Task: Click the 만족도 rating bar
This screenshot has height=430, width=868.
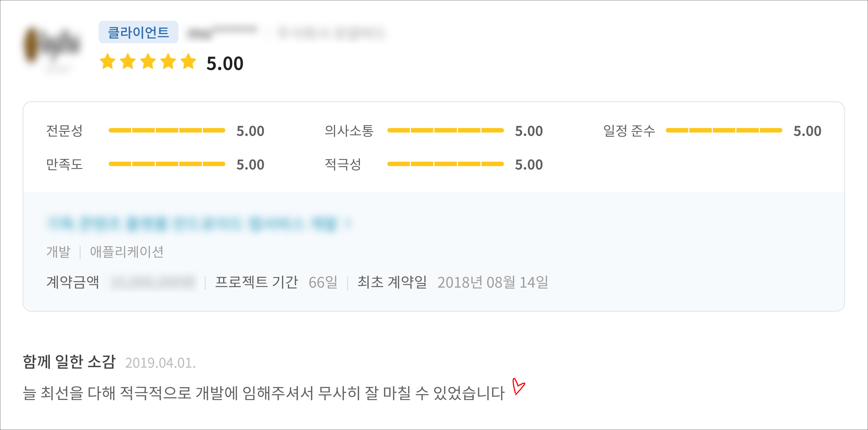Action: (167, 164)
